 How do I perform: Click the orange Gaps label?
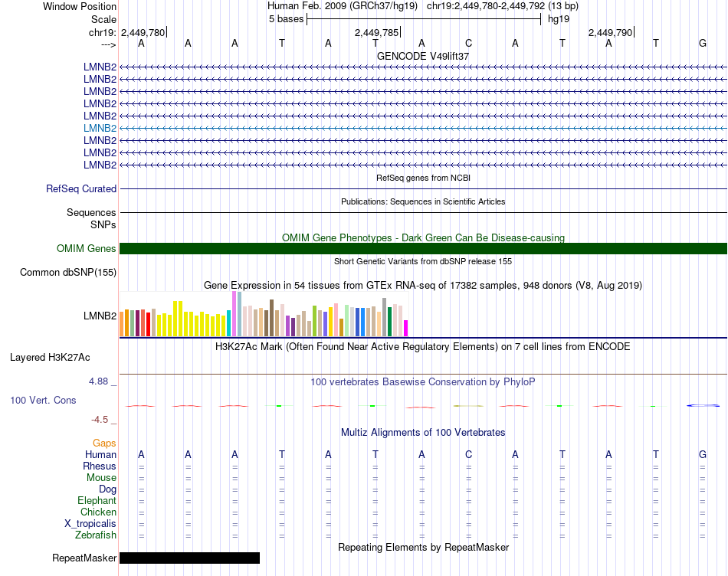click(x=104, y=443)
